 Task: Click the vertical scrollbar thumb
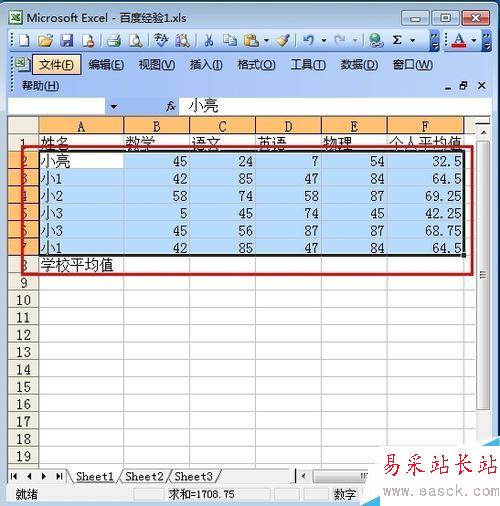point(483,275)
